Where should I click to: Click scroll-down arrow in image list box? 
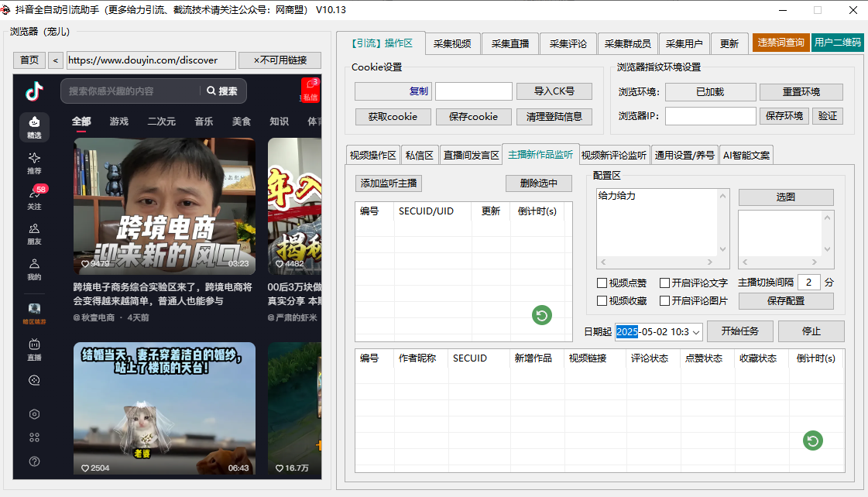(827, 249)
